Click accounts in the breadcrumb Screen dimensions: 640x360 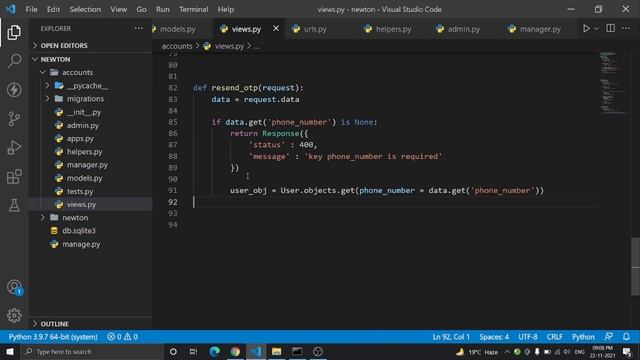(177, 46)
